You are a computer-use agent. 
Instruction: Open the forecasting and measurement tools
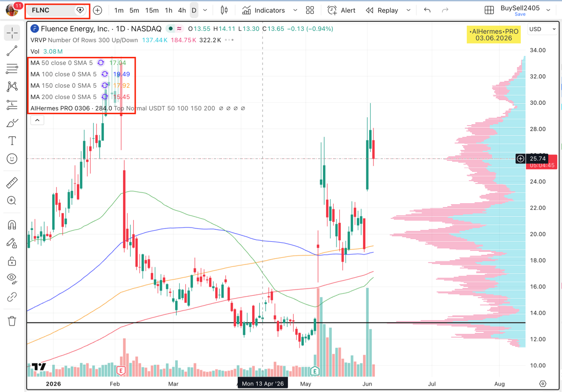12,105
